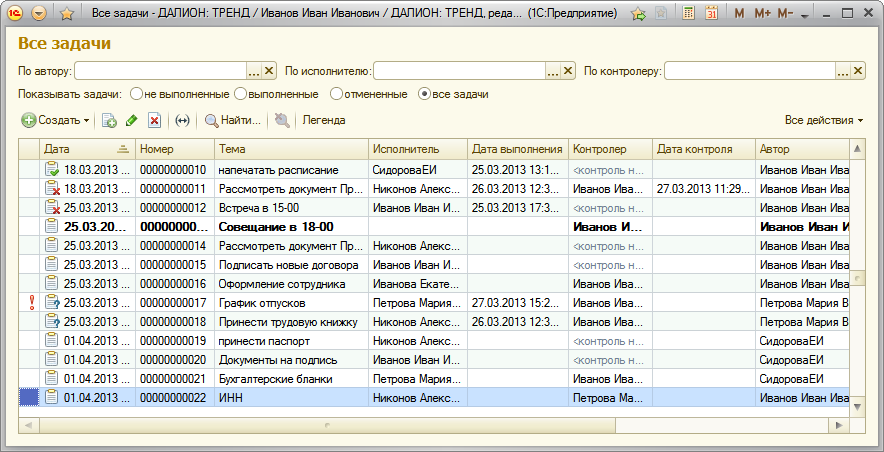This screenshot has width=884, height=452.
Task: Click the horizontal scrollbar right arrow
Action: click(x=839, y=425)
